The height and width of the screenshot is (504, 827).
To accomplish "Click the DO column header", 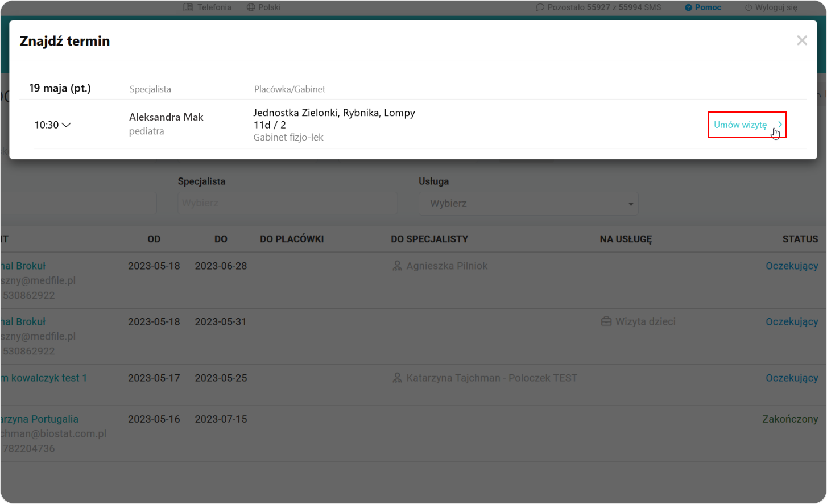I will click(221, 239).
